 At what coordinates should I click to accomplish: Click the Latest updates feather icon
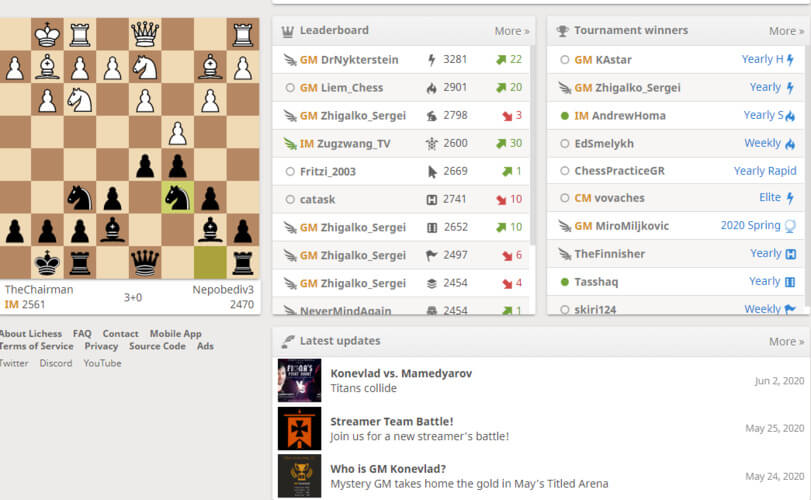[x=288, y=341]
